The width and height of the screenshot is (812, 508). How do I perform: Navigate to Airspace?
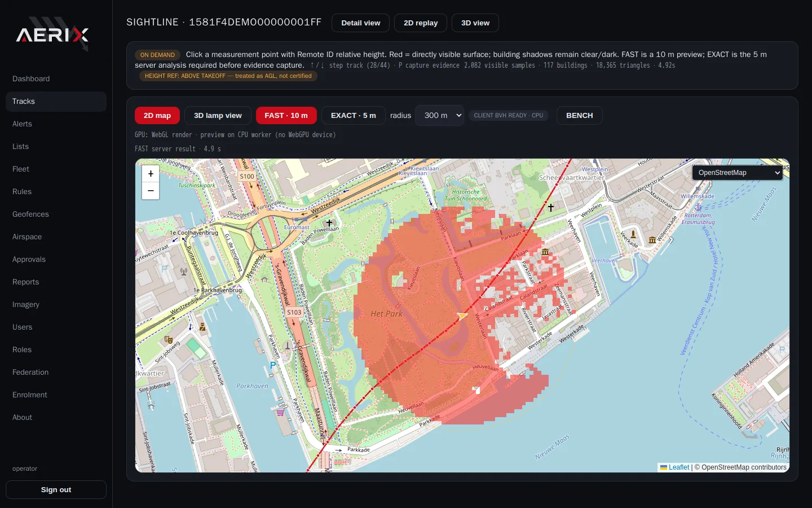coord(56,237)
